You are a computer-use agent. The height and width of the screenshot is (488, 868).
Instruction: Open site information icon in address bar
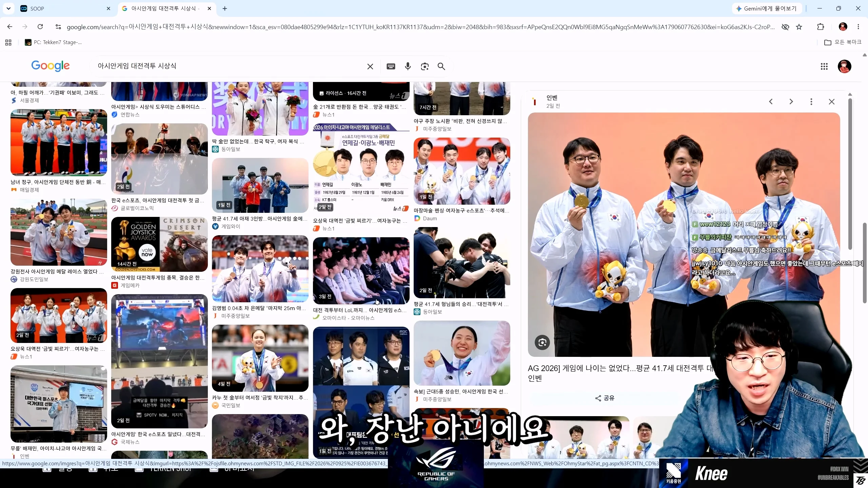coord(58,27)
